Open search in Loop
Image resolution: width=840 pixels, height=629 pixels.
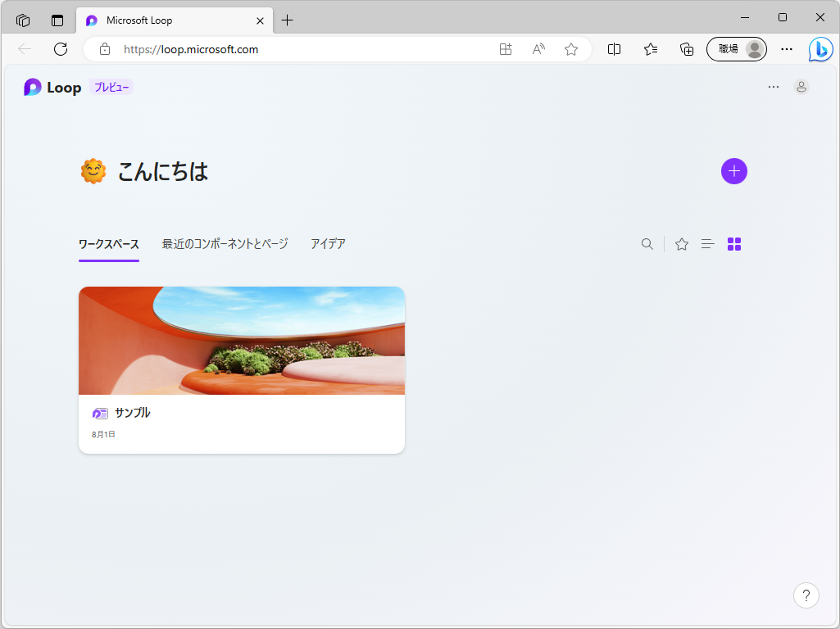(647, 244)
